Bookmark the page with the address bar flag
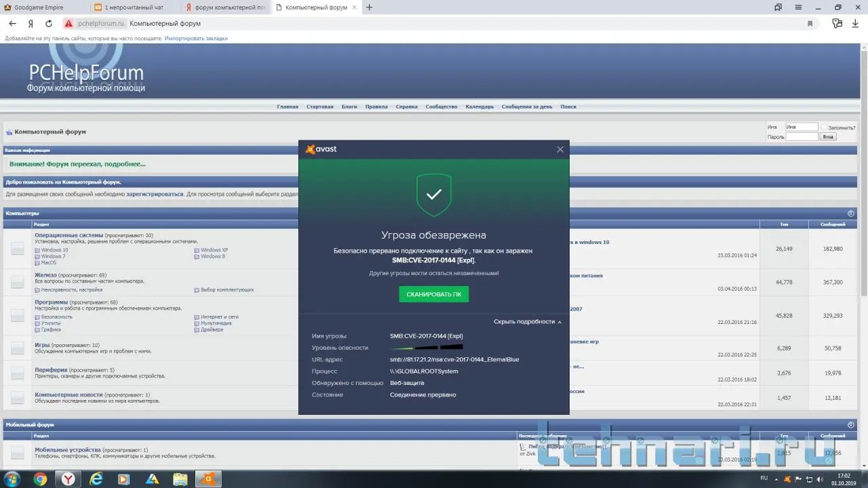The height and width of the screenshot is (488, 868). 810,24
